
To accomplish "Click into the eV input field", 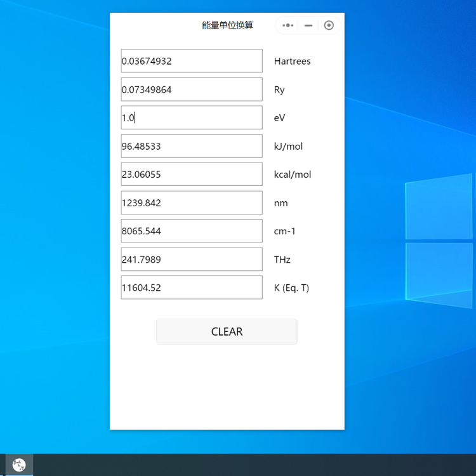I will [192, 117].
